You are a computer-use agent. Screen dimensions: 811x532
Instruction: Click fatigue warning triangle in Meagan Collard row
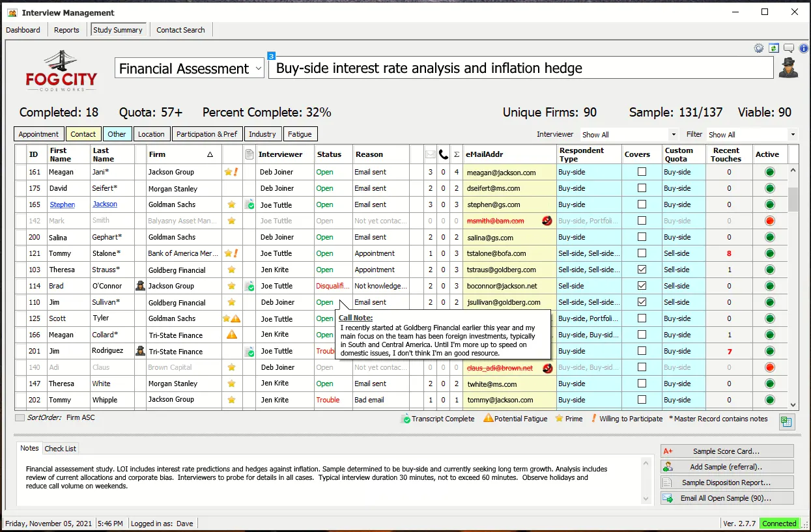(x=231, y=335)
